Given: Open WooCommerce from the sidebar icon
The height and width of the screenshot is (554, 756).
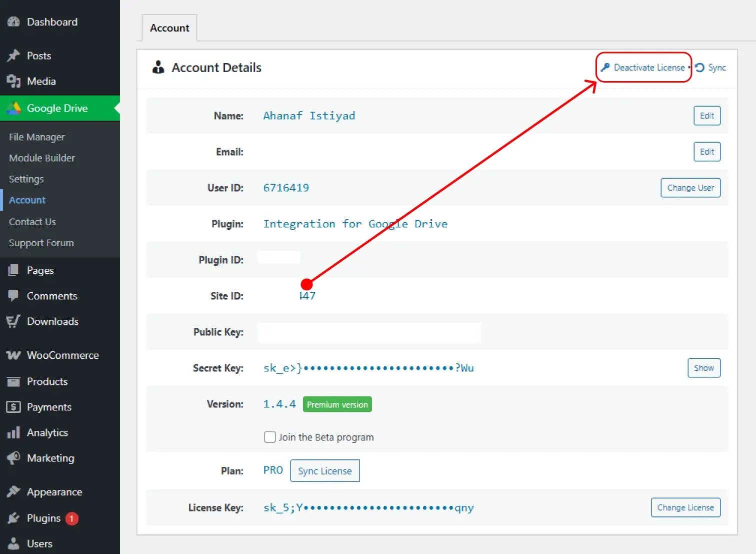Looking at the screenshot, I should coord(13,355).
